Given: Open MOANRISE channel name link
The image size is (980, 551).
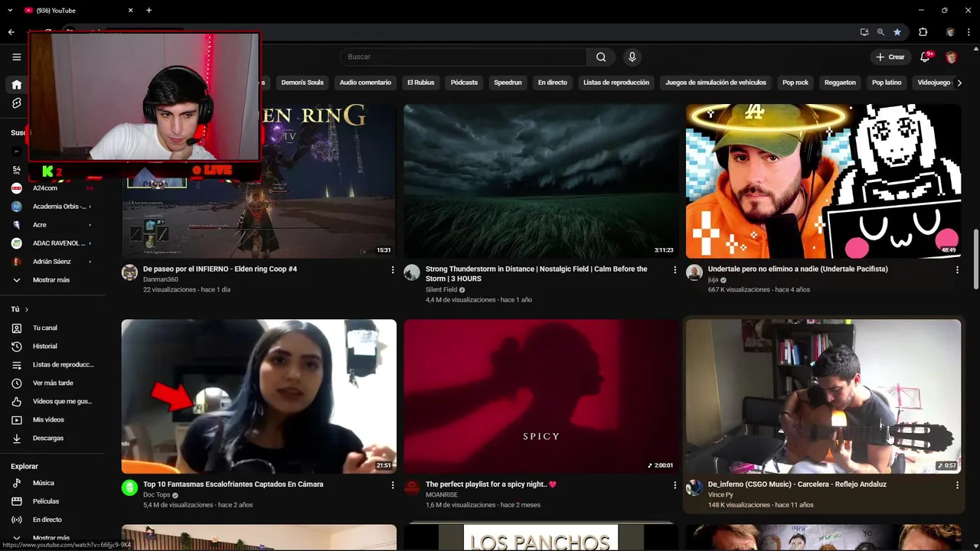Looking at the screenshot, I should coord(442,495).
